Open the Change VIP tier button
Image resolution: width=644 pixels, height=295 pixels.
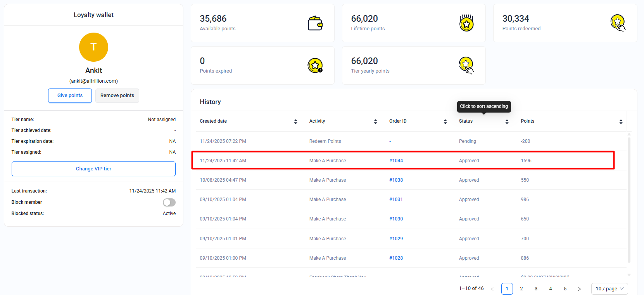click(x=93, y=169)
